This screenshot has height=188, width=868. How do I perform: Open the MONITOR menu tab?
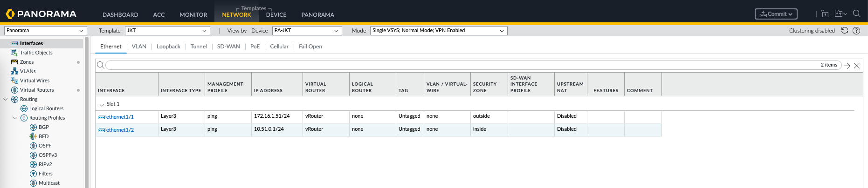(x=193, y=14)
